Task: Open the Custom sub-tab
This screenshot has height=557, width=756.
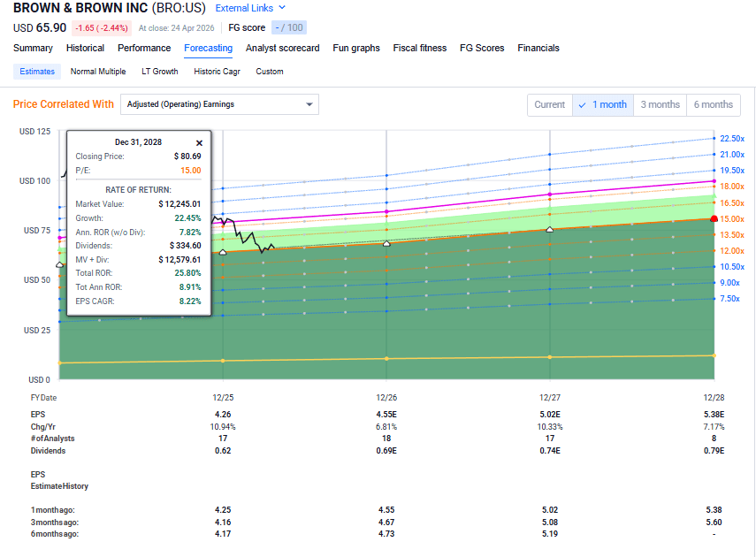Action: (270, 72)
